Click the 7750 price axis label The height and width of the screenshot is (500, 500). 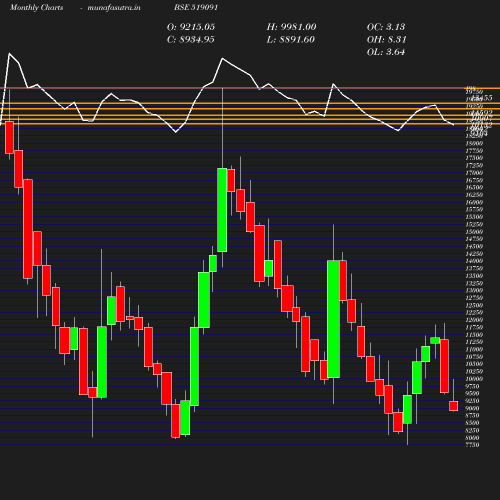coord(473,445)
